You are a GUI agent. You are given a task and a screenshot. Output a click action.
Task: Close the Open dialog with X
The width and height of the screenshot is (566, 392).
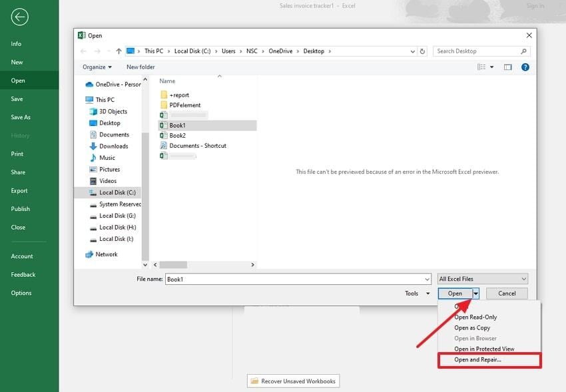point(529,35)
